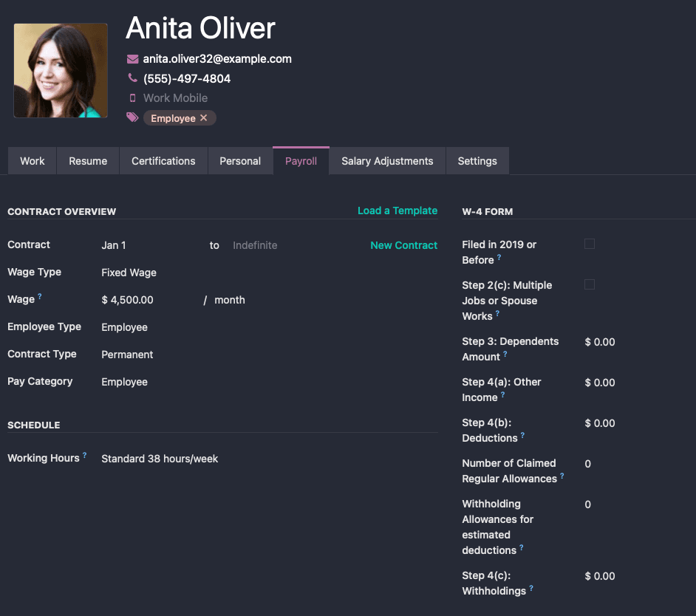The width and height of the screenshot is (696, 616).
Task: Click the New Contract link
Action: click(404, 245)
